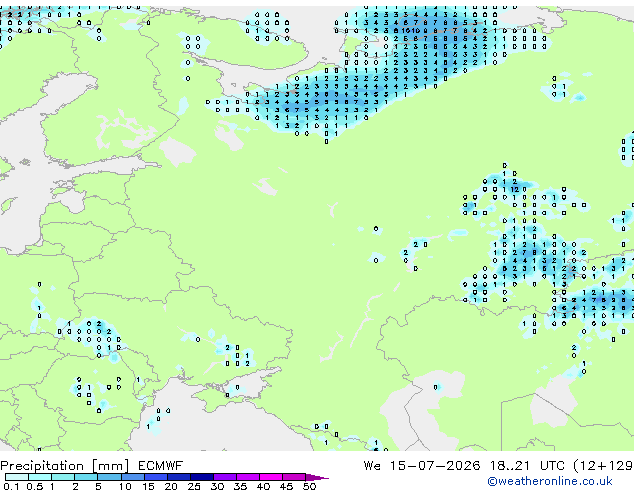This screenshot has width=634, height=490.
Task: Select the 10–15 mm blue legend swatch
Action: coord(132,477)
